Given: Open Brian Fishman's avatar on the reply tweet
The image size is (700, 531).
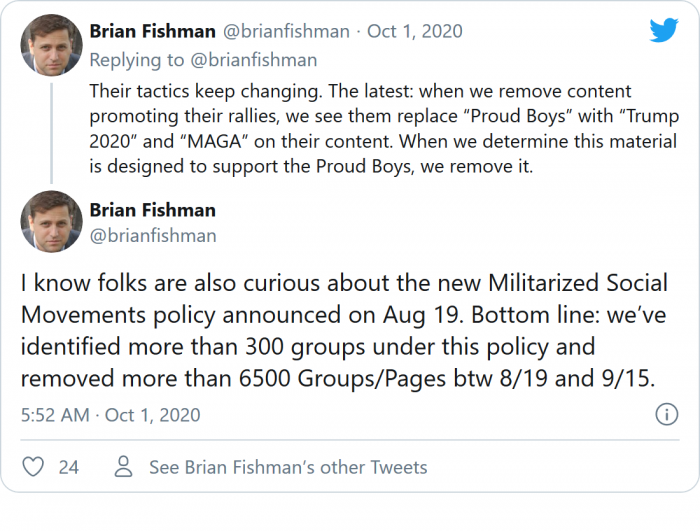Looking at the screenshot, I should (51, 45).
